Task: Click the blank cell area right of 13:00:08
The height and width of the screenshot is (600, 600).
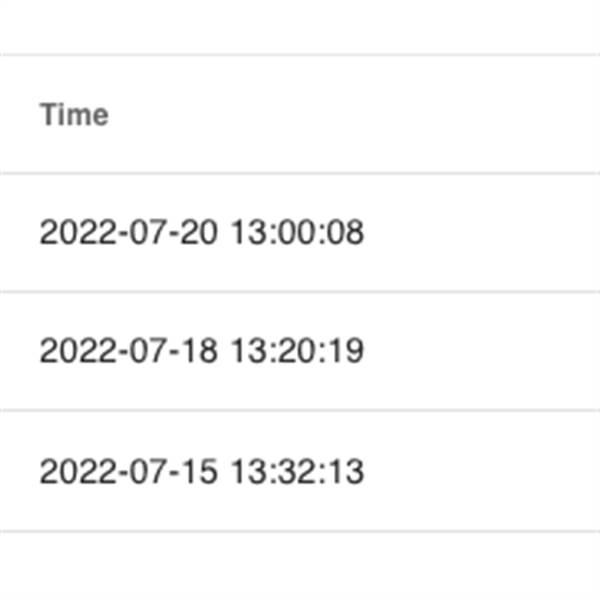Action: click(482, 233)
